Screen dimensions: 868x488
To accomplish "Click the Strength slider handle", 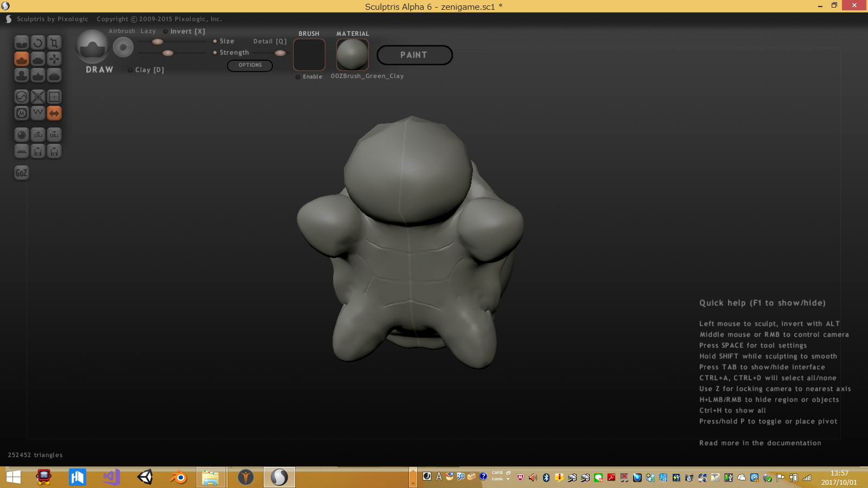I will tap(168, 53).
